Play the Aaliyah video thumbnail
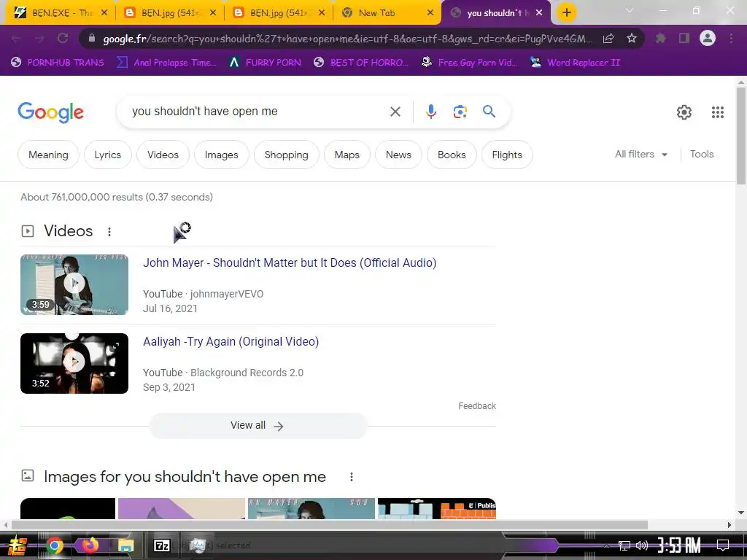 pos(74,363)
